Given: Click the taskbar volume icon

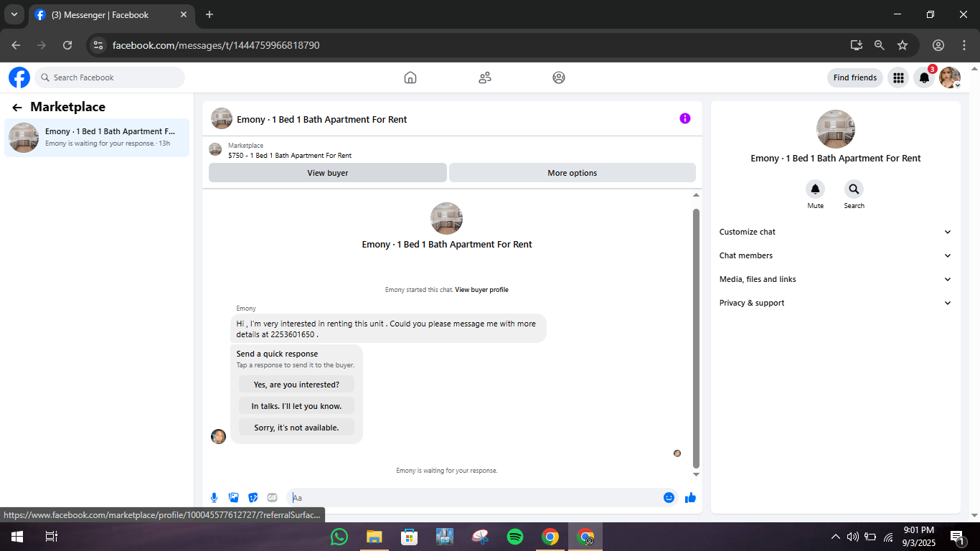Looking at the screenshot, I should (x=853, y=537).
